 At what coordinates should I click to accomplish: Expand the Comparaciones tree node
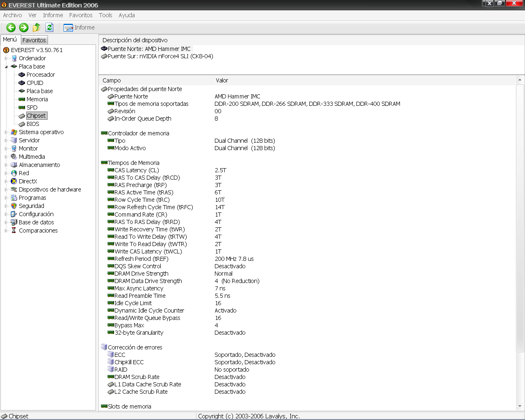[6, 231]
